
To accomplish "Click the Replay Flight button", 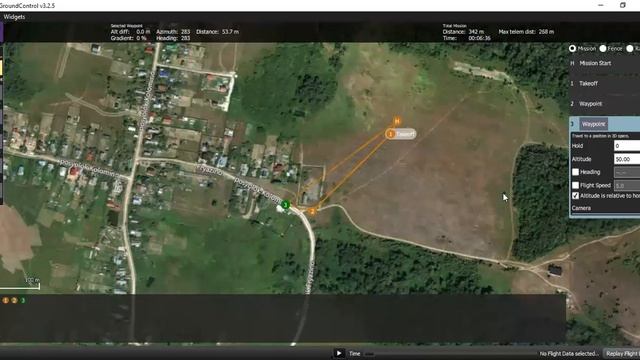I will [621, 354].
